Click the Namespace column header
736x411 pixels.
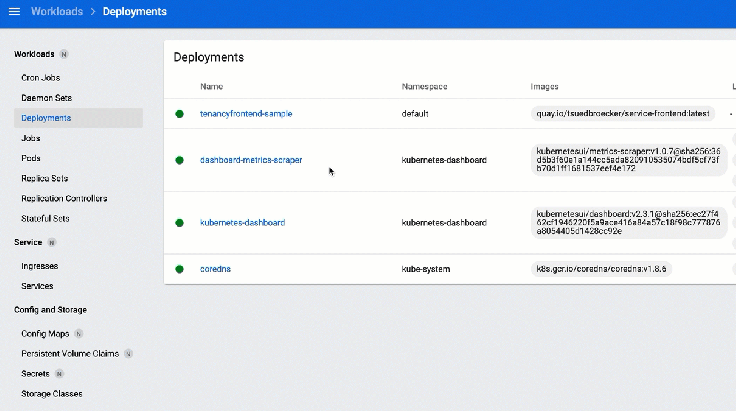(x=424, y=86)
